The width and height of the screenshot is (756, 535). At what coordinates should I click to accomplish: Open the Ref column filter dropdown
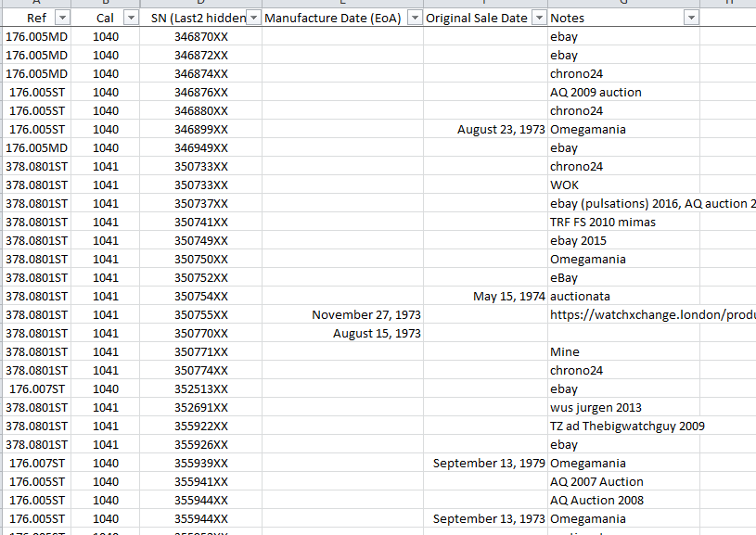(x=62, y=19)
